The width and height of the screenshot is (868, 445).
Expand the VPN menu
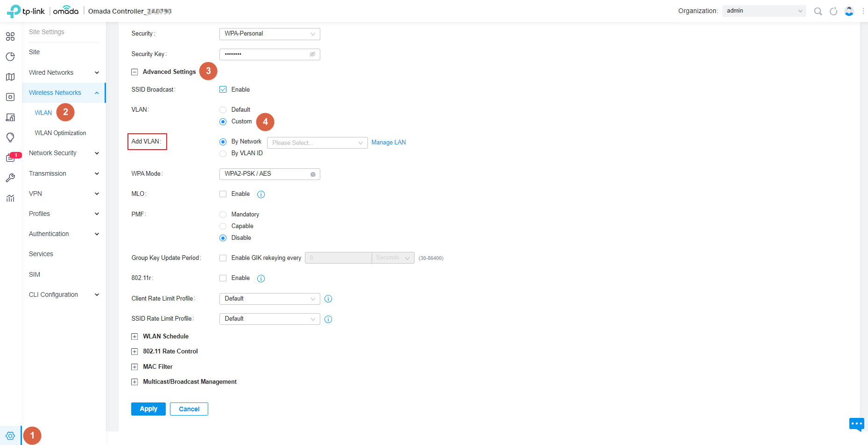[x=64, y=194]
